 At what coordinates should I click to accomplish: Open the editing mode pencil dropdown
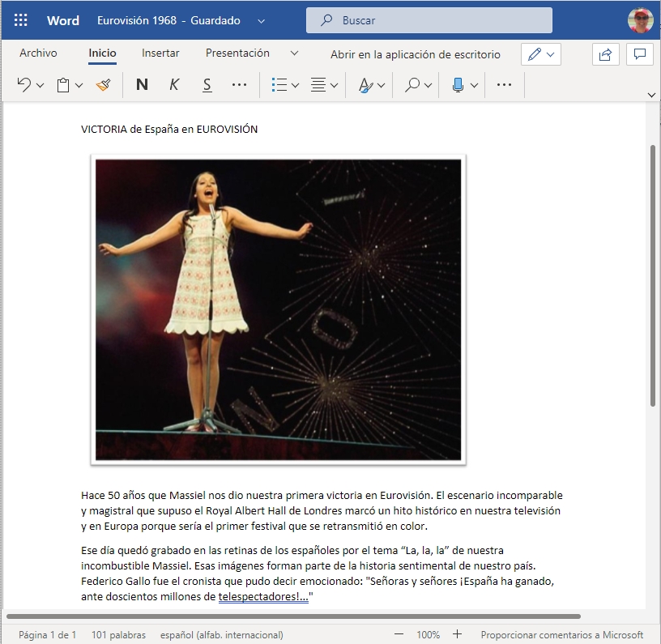click(541, 54)
